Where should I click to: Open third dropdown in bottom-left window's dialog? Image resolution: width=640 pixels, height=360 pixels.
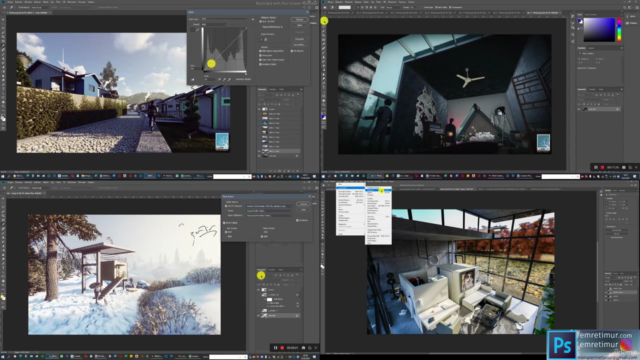tap(269, 215)
